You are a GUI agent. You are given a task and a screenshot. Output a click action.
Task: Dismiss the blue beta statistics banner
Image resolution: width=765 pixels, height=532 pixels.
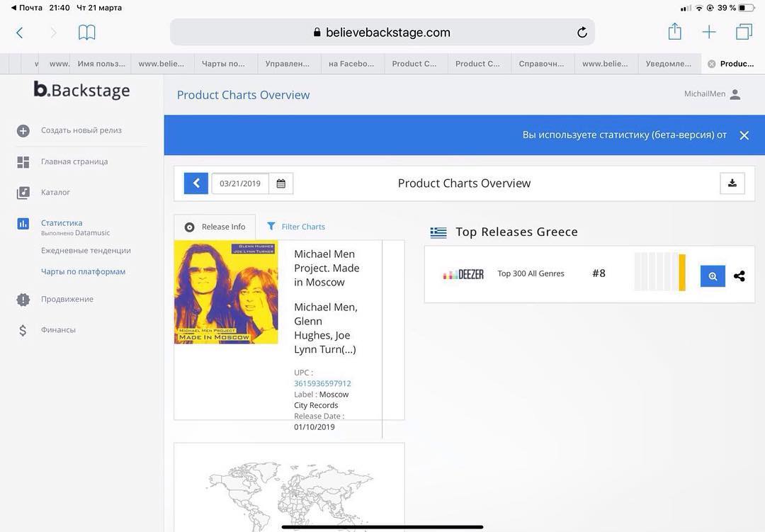click(x=744, y=135)
